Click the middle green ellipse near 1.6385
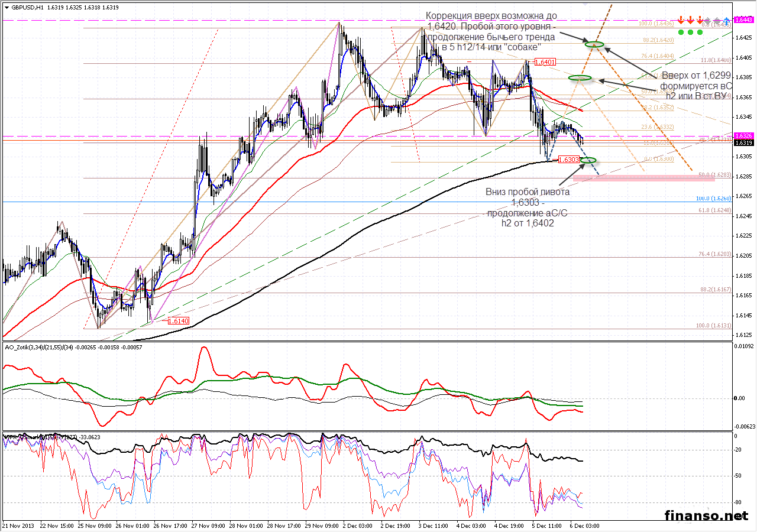The image size is (757, 532). coord(580,78)
